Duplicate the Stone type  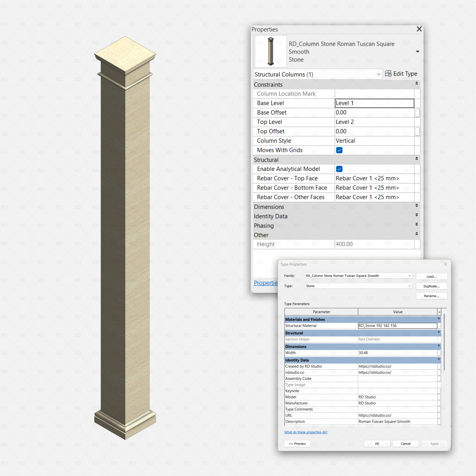[x=431, y=286]
